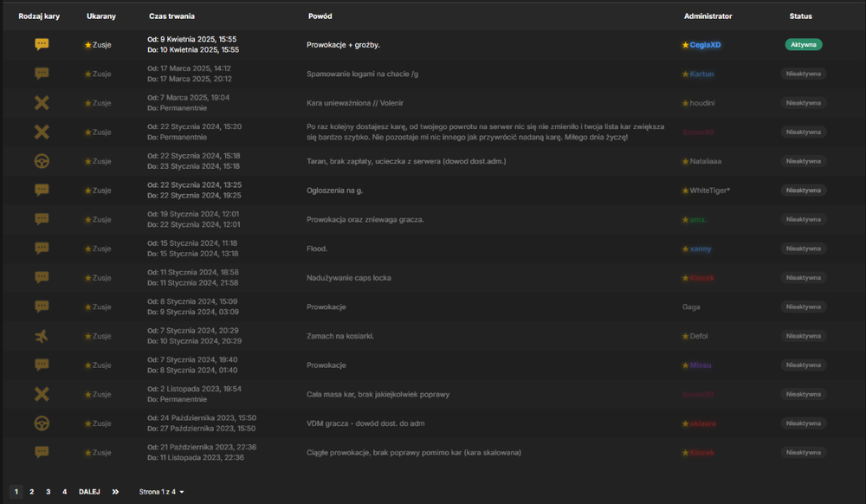Click steering wheel icon in 'VDM gracza' row
This screenshot has height=504, width=866.
[42, 423]
